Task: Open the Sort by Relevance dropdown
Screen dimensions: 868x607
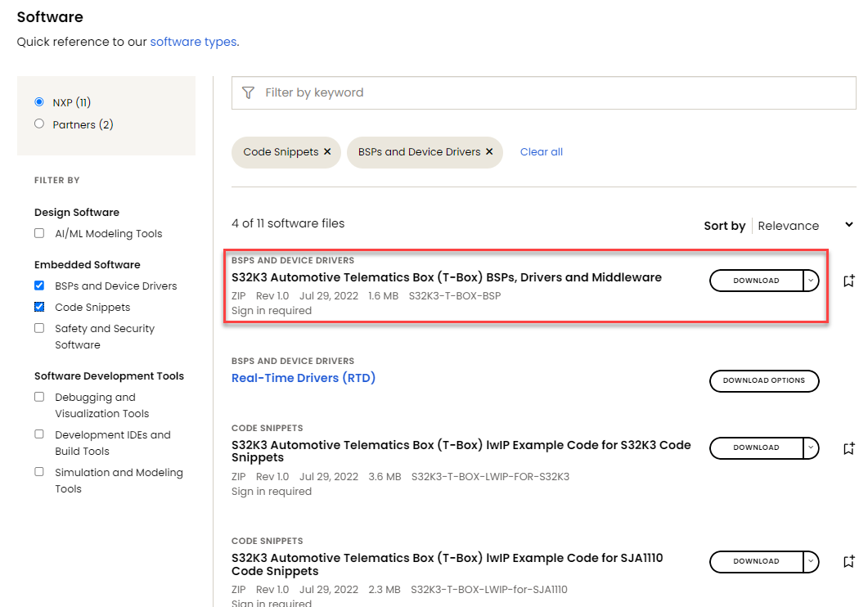Action: [804, 226]
